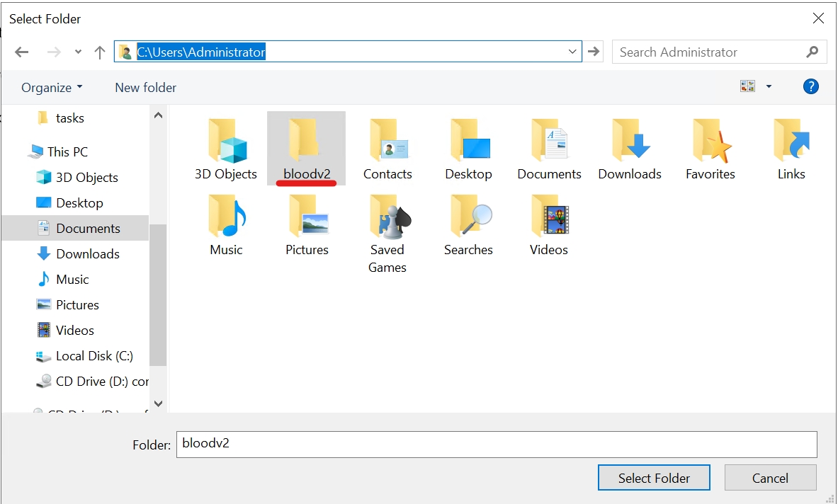Select the Searches folder icon
838x504 pixels.
(x=468, y=218)
